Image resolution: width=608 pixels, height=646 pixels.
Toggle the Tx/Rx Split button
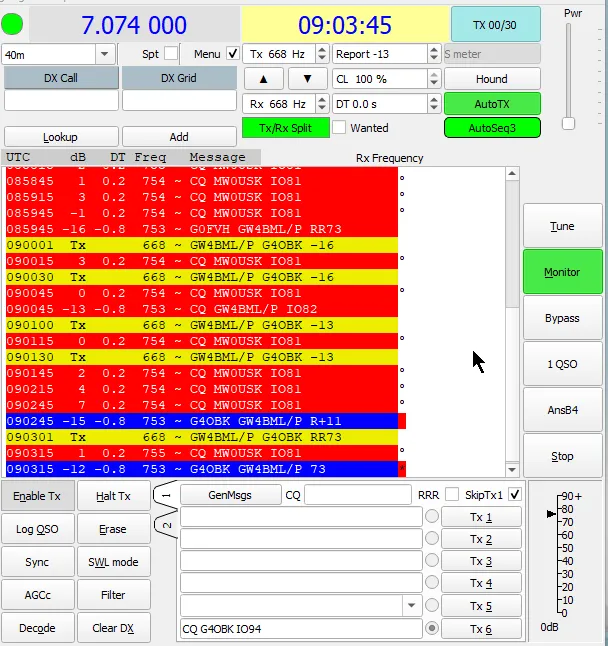click(285, 128)
